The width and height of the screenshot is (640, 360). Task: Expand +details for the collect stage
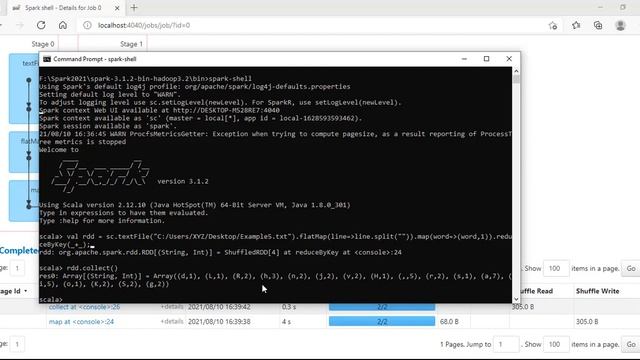tap(172, 307)
